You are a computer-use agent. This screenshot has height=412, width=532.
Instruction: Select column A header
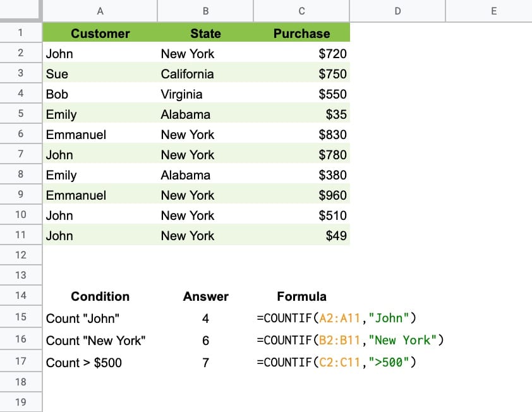pyautogui.click(x=100, y=11)
